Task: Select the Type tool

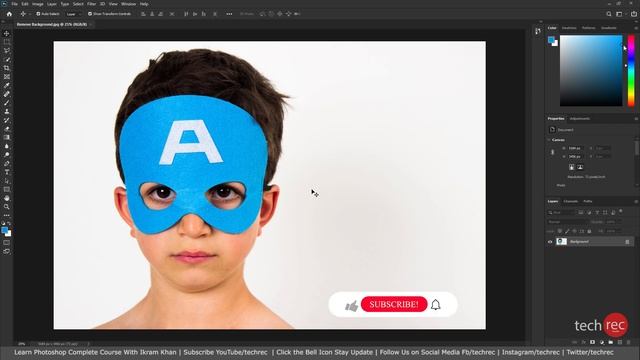Action: click(x=7, y=172)
